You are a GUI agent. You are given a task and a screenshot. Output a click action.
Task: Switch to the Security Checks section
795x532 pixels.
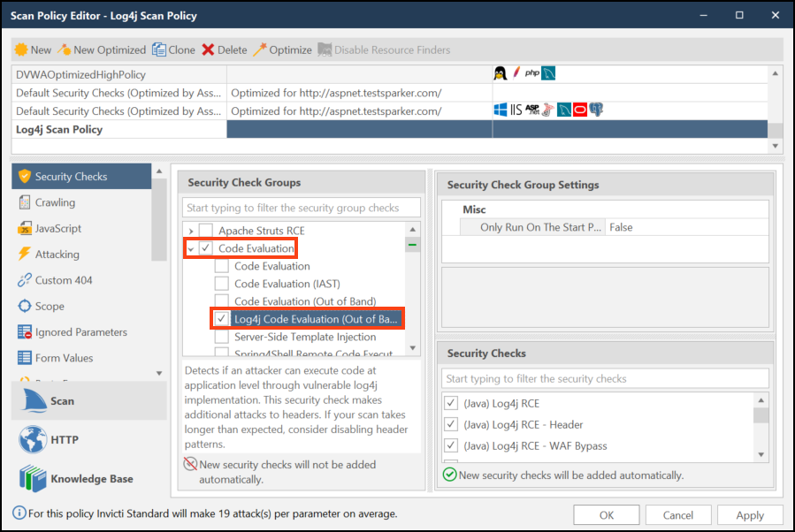click(x=55, y=175)
